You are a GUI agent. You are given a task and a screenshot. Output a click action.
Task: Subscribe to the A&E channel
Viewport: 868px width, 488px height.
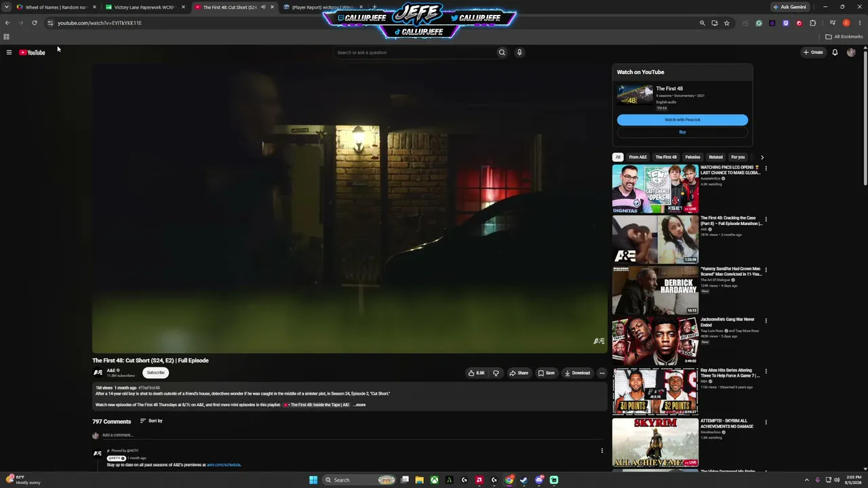click(x=155, y=372)
